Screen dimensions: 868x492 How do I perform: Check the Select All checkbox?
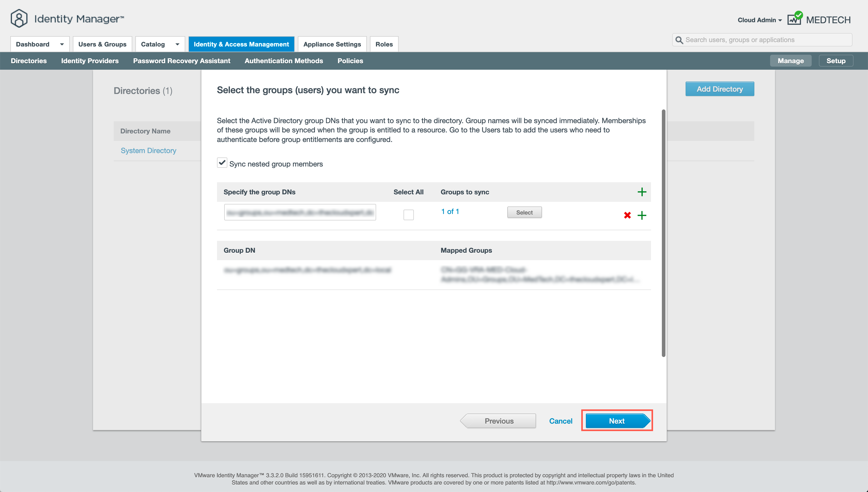point(408,215)
